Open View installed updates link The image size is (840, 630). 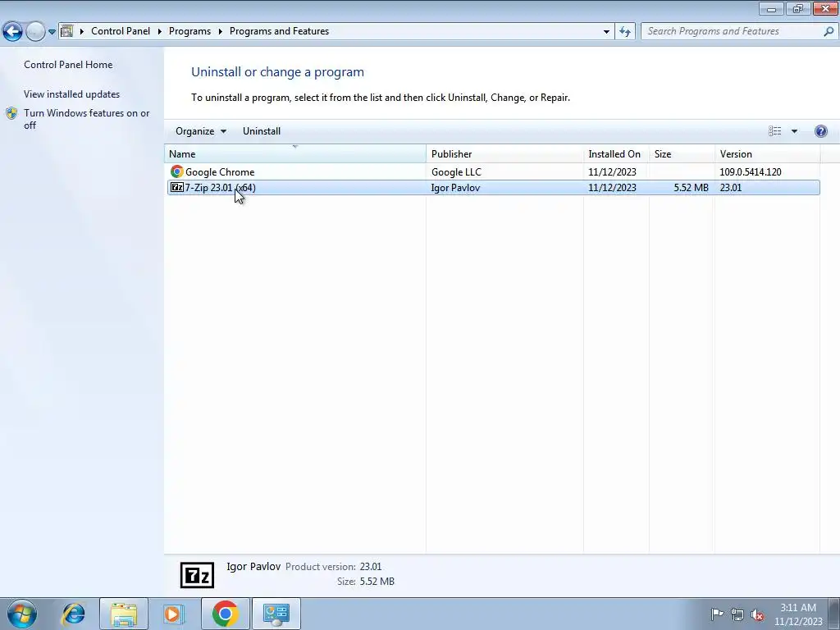point(72,94)
